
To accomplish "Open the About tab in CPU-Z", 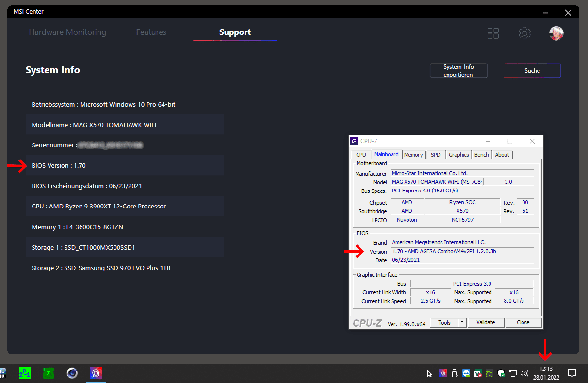I will pyautogui.click(x=502, y=155).
